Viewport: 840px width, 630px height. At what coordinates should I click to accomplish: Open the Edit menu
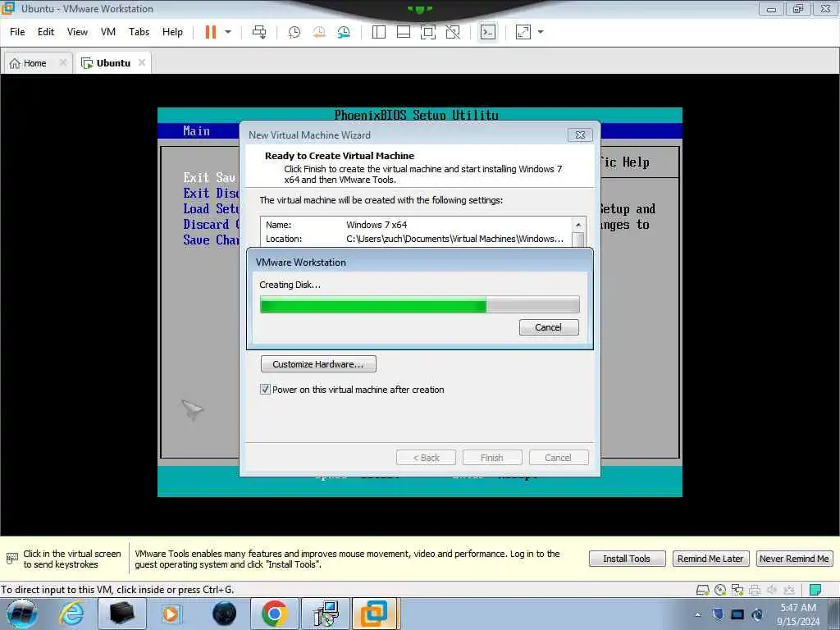click(x=46, y=32)
